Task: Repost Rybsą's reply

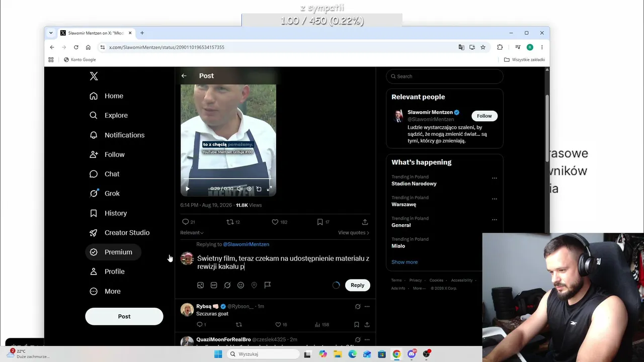Action: coord(239,325)
